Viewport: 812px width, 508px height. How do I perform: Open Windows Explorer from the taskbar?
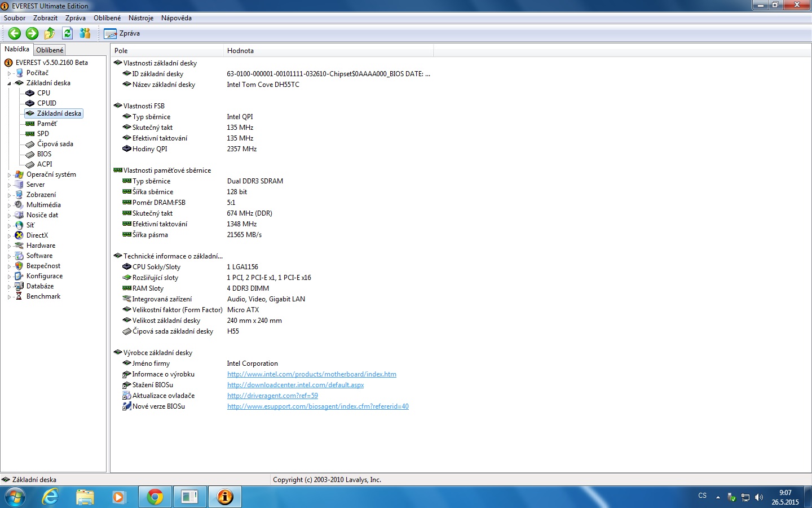(x=85, y=497)
